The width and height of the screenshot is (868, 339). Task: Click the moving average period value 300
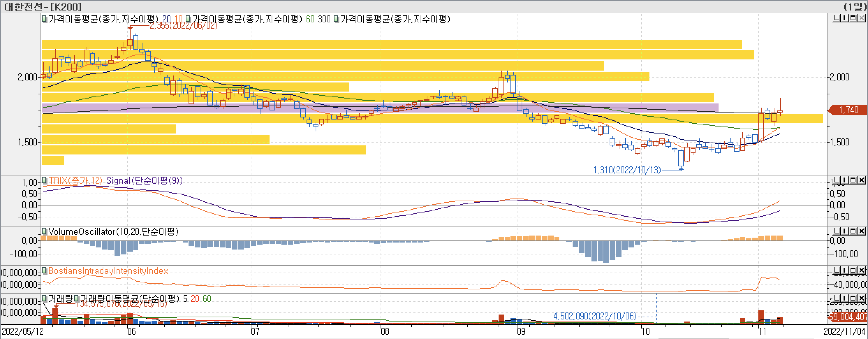pyautogui.click(x=324, y=19)
